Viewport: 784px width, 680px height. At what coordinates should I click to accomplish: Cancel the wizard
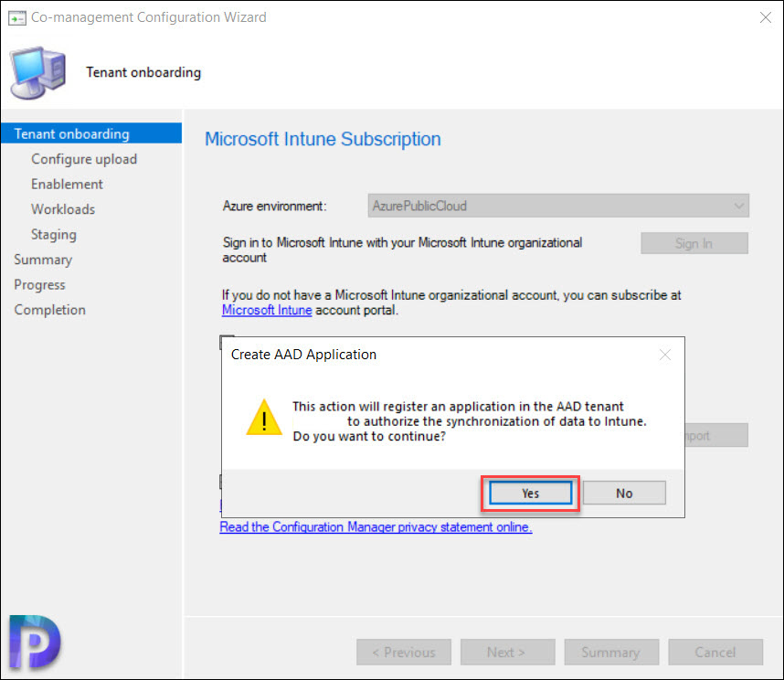pyautogui.click(x=715, y=652)
